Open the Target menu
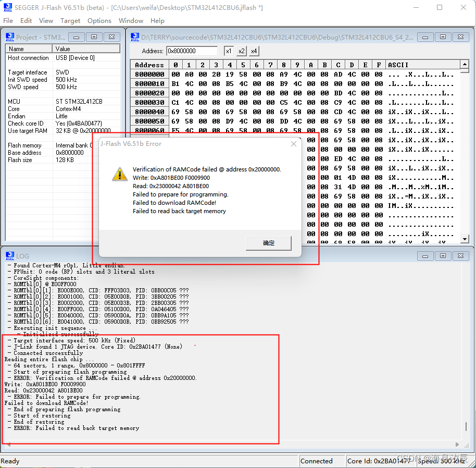Image resolution: width=476 pixels, height=468 pixels. click(70, 21)
